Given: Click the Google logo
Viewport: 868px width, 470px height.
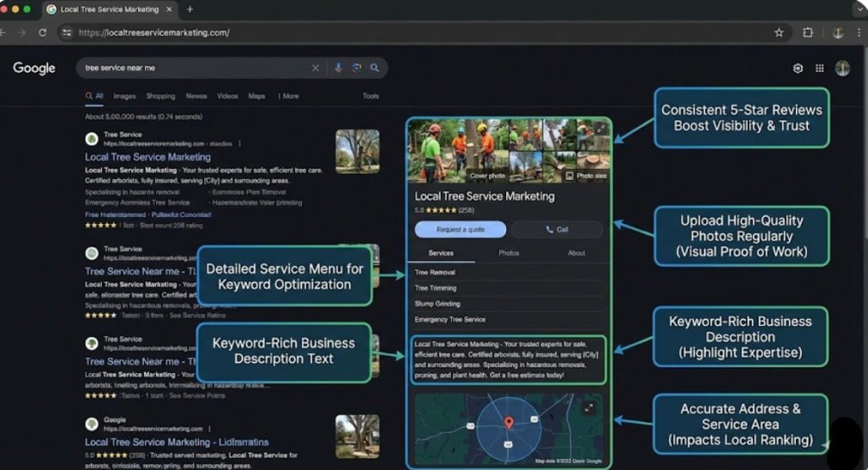Looking at the screenshot, I should point(34,68).
